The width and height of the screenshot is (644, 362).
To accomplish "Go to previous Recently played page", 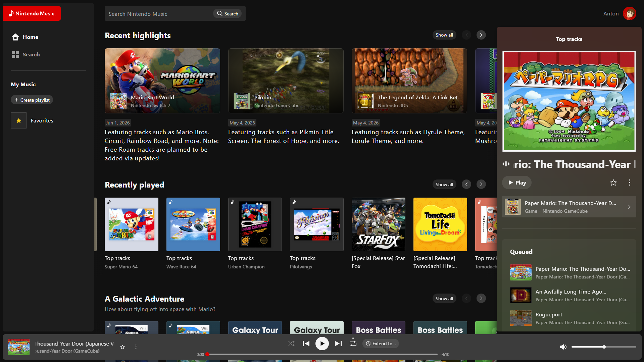I will [x=466, y=185].
